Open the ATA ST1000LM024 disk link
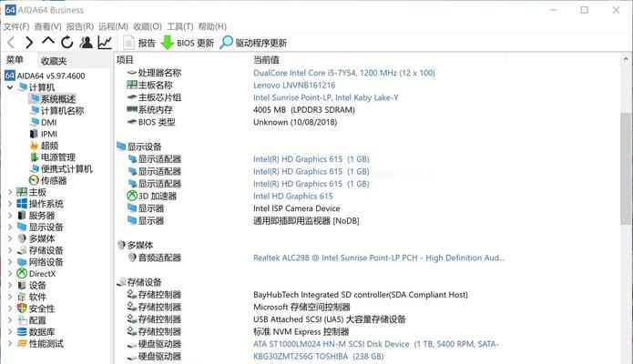 (x=376, y=344)
